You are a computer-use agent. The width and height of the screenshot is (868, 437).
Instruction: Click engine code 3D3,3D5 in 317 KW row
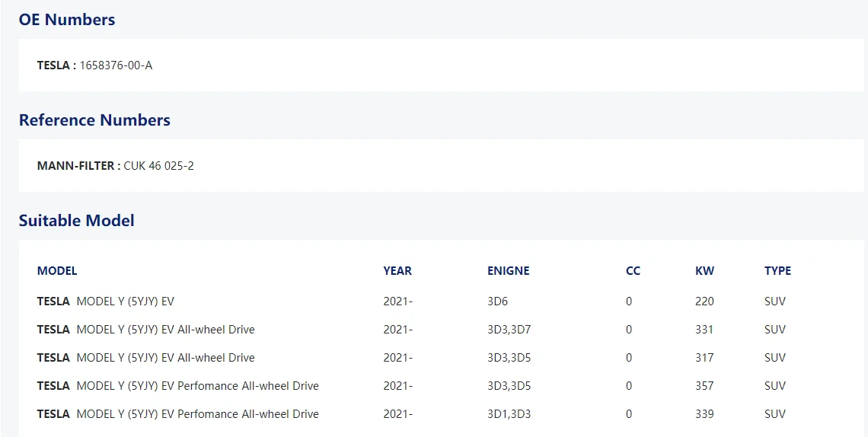509,358
